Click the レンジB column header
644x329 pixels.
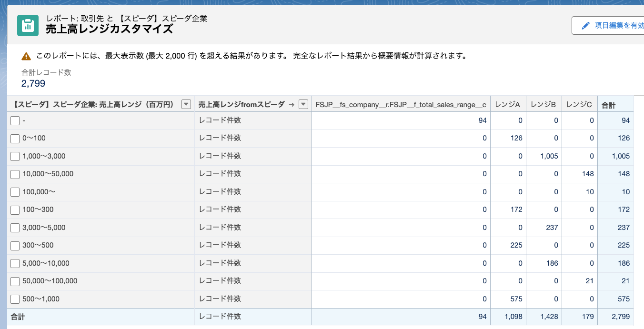(543, 105)
